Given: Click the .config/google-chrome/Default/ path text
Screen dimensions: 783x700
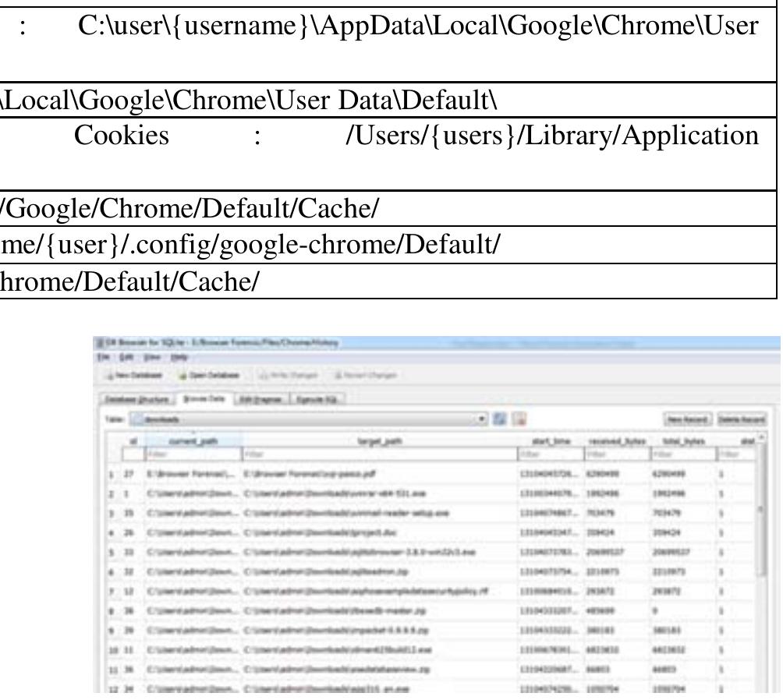Looking at the screenshot, I should (250, 245).
